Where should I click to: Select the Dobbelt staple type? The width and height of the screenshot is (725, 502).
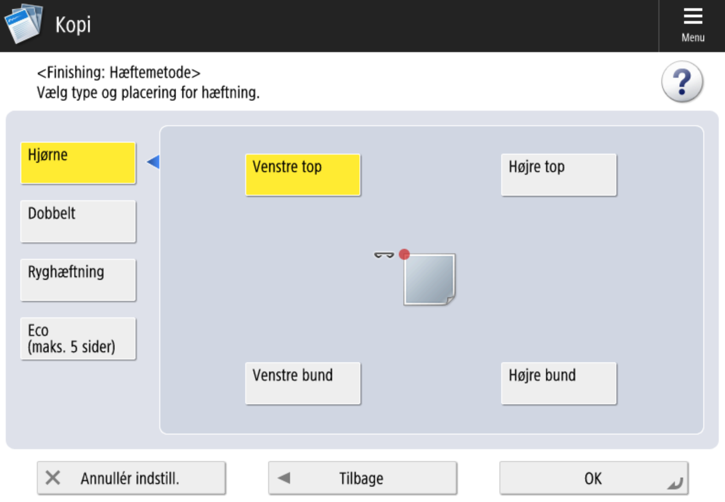(x=78, y=221)
